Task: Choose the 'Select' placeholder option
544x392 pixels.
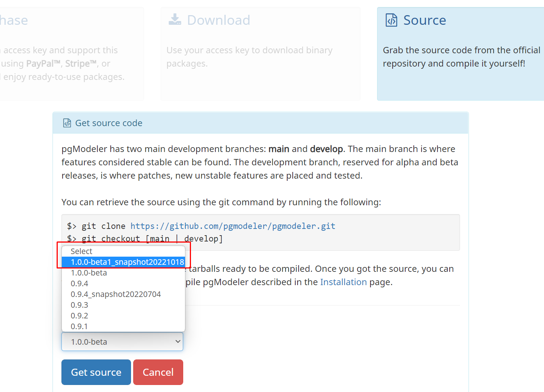Action: [123, 251]
